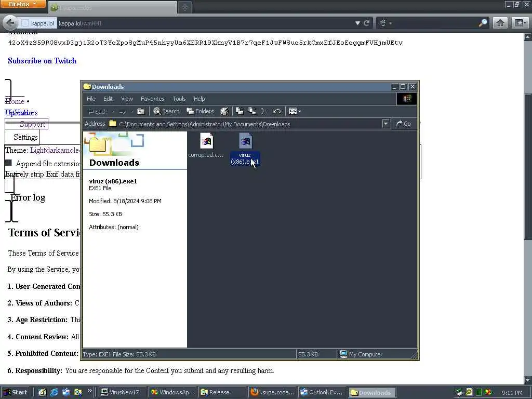Open the Tools menu
Screen dimensions: 532x399
[179, 99]
